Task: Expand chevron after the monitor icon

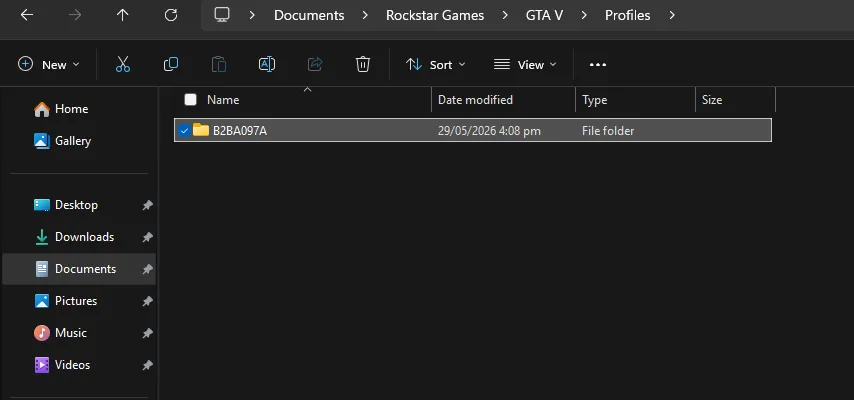Action: pyautogui.click(x=252, y=15)
